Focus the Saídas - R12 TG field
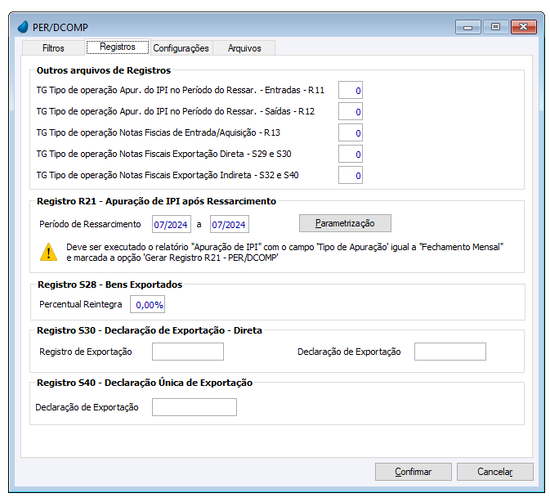 [x=350, y=112]
